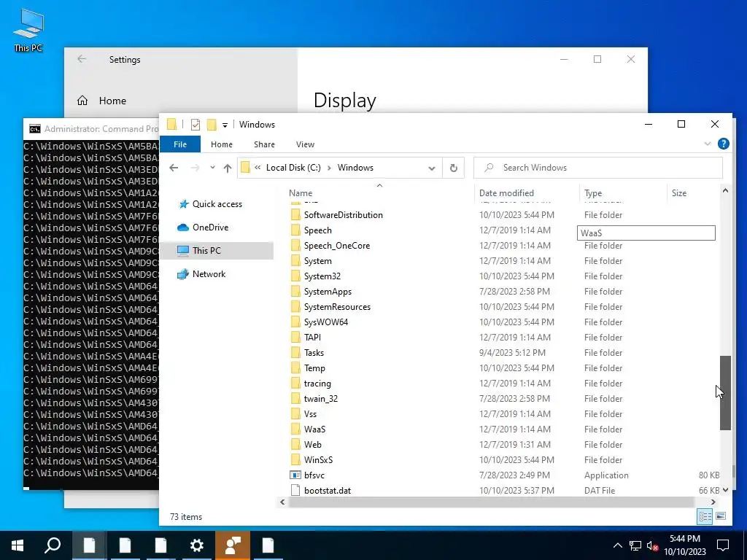
Task: Open the taskbar Search magnifier
Action: tap(53, 545)
